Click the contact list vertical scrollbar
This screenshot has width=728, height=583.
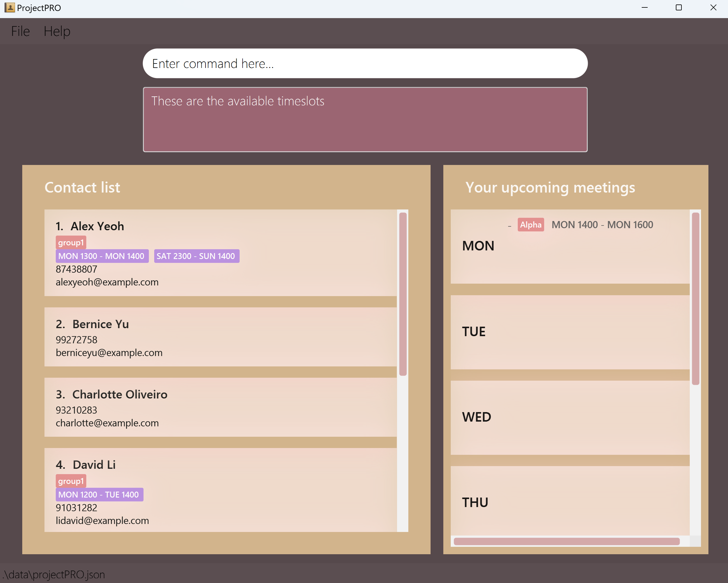coord(402,294)
